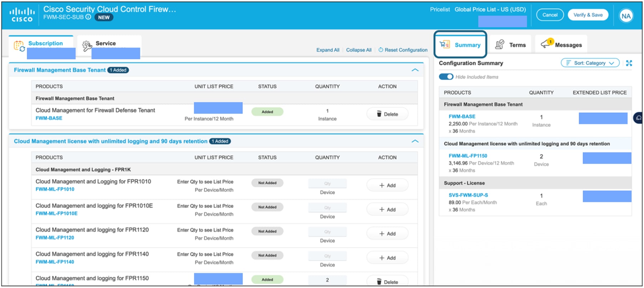Click the Global Price List - US (USD) text
This screenshot has width=644, height=288.
click(x=490, y=10)
